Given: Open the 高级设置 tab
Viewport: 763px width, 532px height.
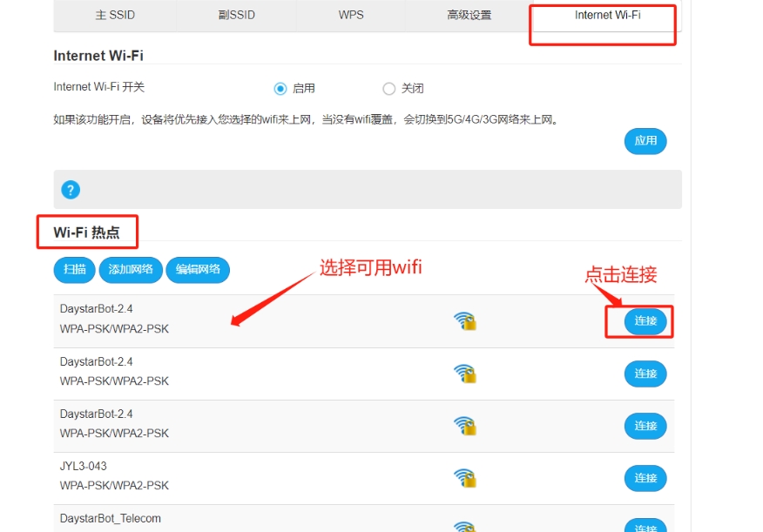Looking at the screenshot, I should [x=469, y=16].
